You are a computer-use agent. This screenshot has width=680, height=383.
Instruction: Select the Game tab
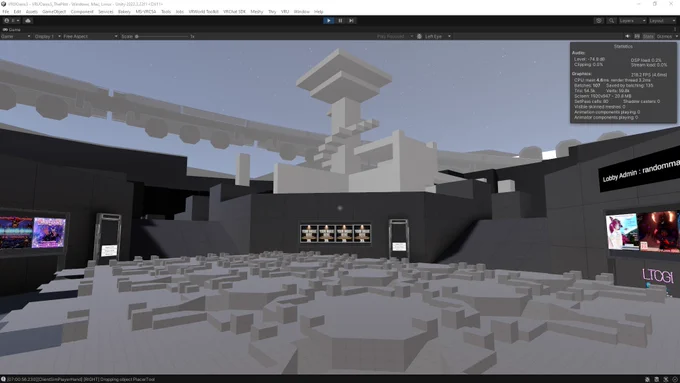coord(12,29)
